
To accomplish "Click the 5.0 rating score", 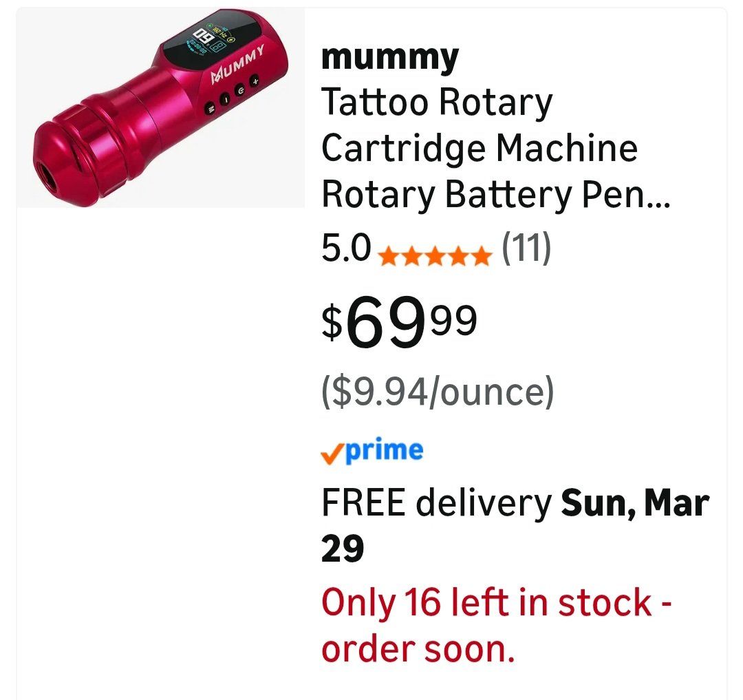I will [346, 248].
